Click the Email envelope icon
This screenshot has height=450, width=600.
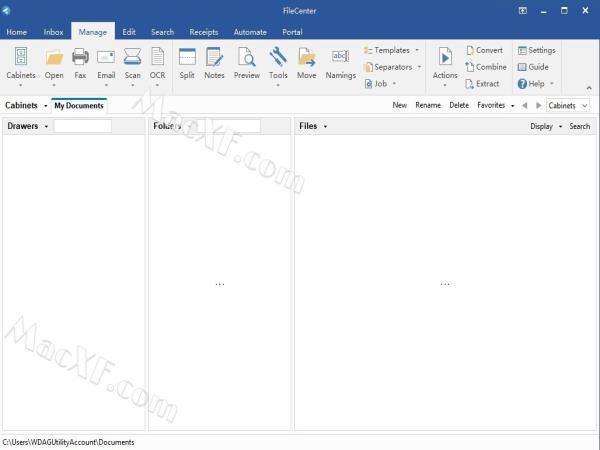(106, 57)
